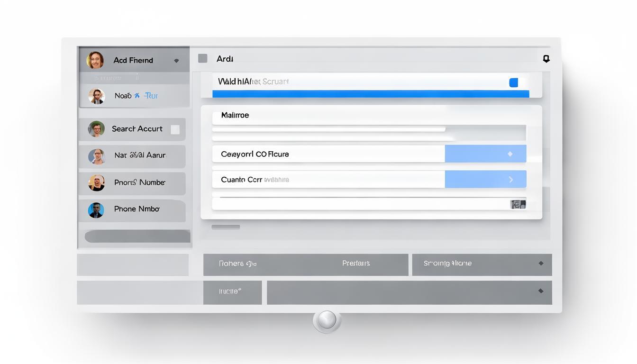Expand the Cuanto Corr chevron arrow
The width and height of the screenshot is (637, 364).
click(510, 179)
